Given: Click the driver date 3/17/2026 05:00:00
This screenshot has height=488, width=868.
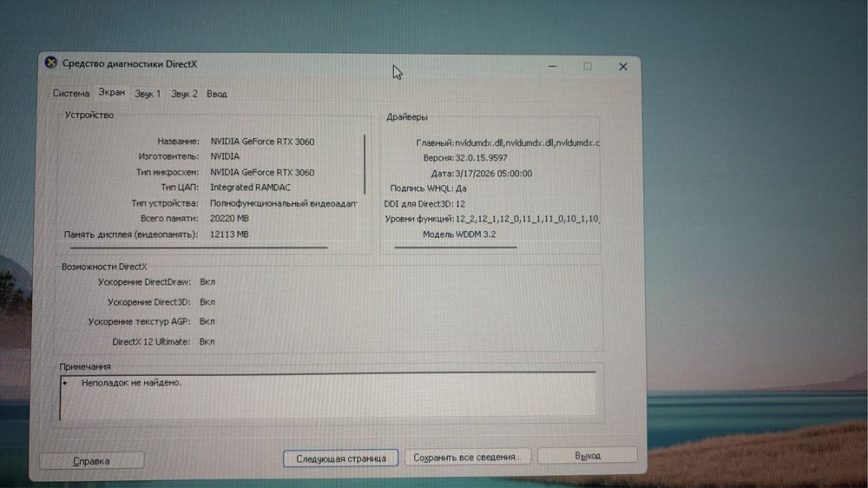Looking at the screenshot, I should point(493,174).
